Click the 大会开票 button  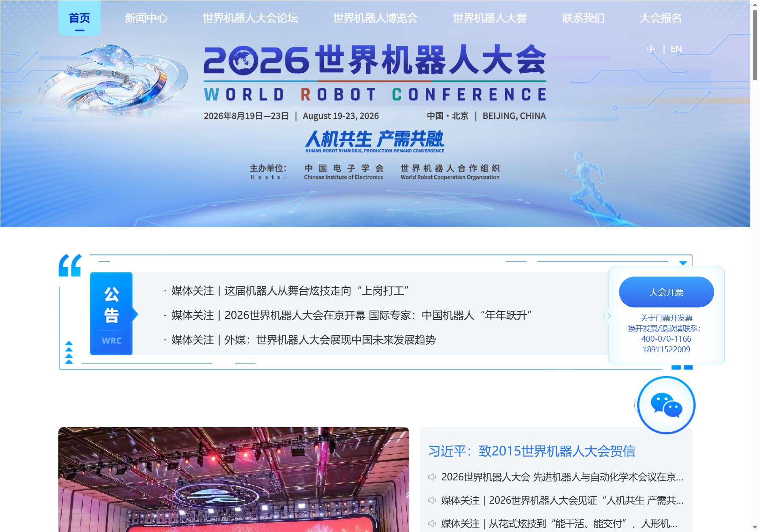pos(666,292)
